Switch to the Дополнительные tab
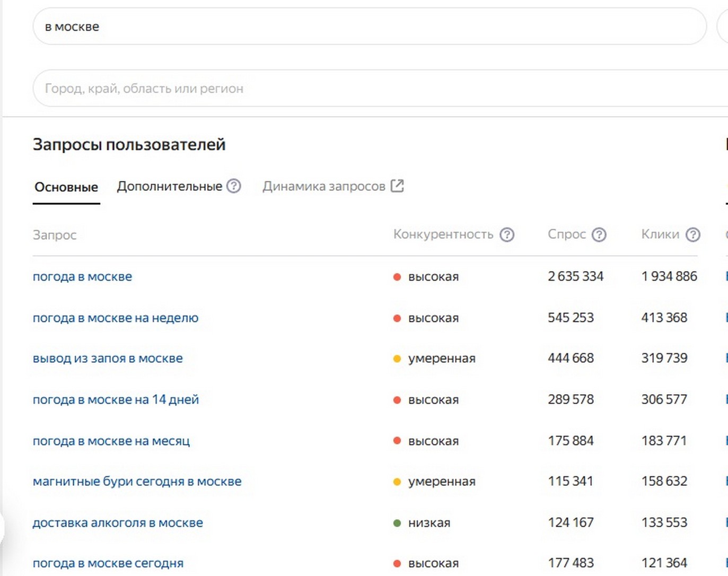 coord(170,186)
